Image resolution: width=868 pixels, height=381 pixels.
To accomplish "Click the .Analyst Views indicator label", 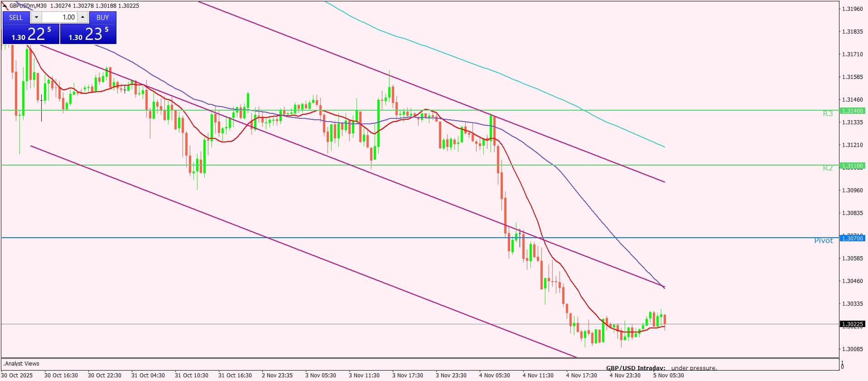I will point(22,363).
